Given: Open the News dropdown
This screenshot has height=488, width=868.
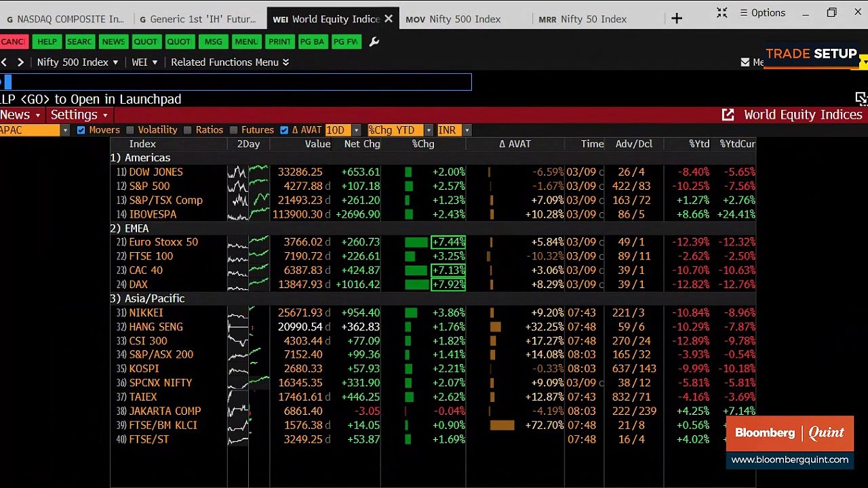Looking at the screenshot, I should [20, 115].
